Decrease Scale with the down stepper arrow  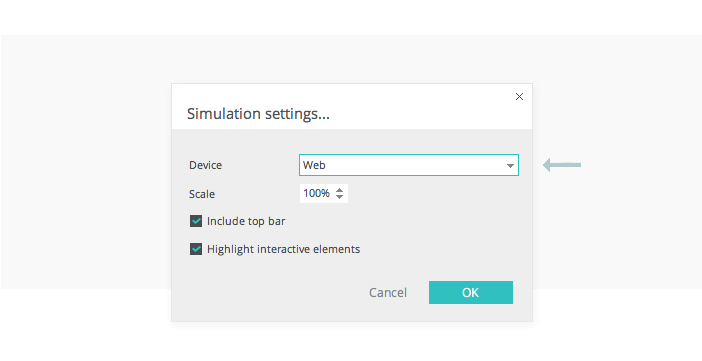[x=339, y=197]
